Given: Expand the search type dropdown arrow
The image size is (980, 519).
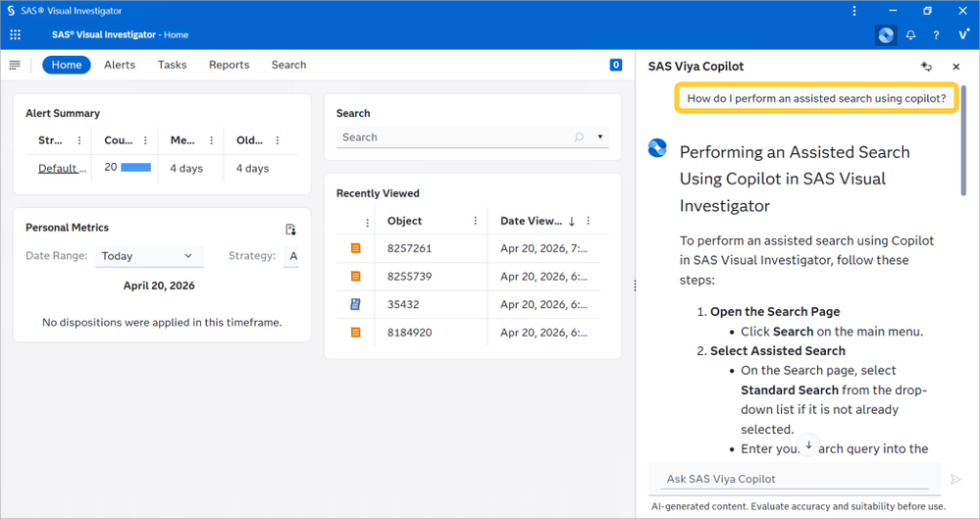Looking at the screenshot, I should click(600, 137).
